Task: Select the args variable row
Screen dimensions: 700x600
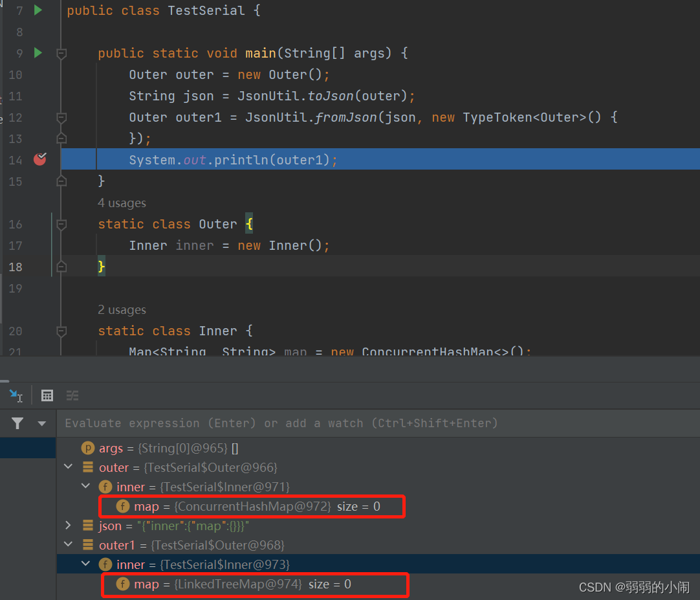Action: pyautogui.click(x=378, y=448)
